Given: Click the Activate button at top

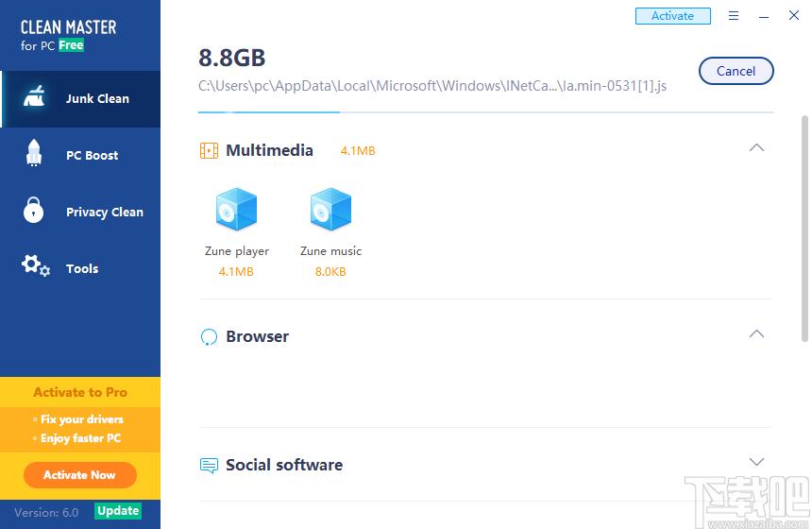Looking at the screenshot, I should click(672, 16).
